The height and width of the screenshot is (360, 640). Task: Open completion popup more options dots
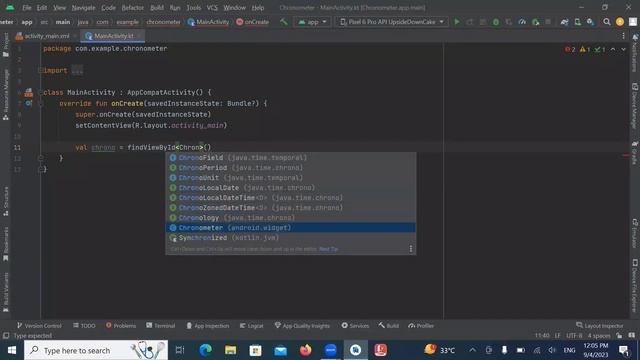coord(411,249)
